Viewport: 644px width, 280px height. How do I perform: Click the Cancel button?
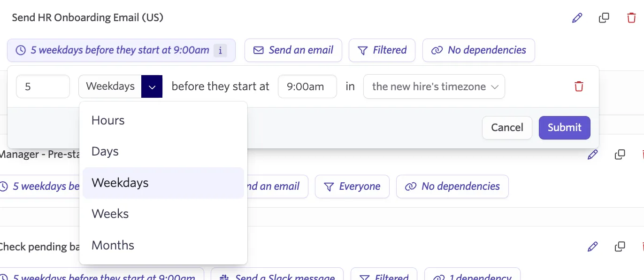507,128
